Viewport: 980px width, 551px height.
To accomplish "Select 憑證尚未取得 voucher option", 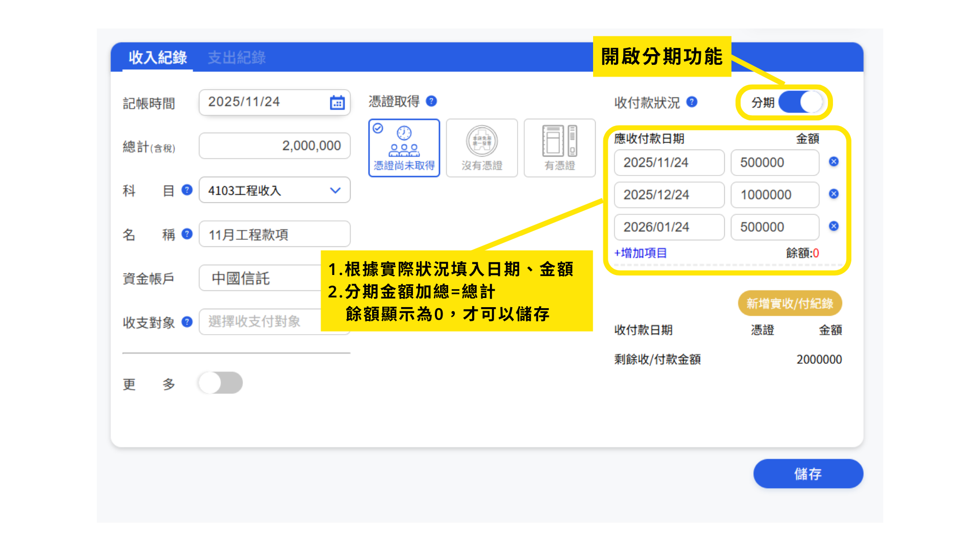I will tap(404, 148).
